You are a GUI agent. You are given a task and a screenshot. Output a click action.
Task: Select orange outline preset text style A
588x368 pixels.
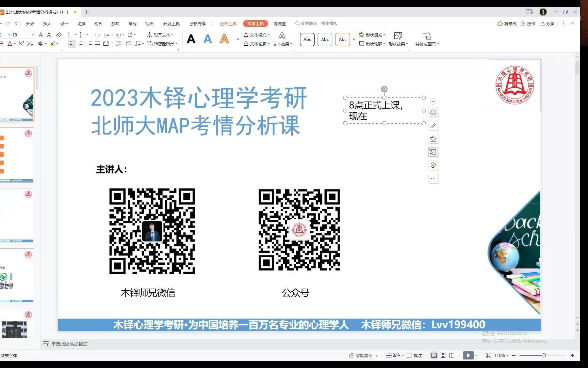[x=224, y=39]
